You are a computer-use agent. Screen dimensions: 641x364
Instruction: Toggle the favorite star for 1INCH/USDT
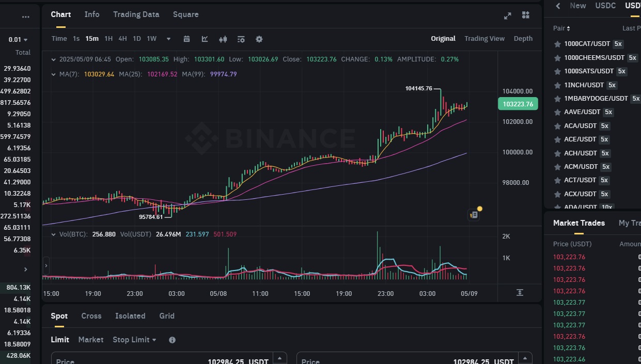click(x=557, y=85)
